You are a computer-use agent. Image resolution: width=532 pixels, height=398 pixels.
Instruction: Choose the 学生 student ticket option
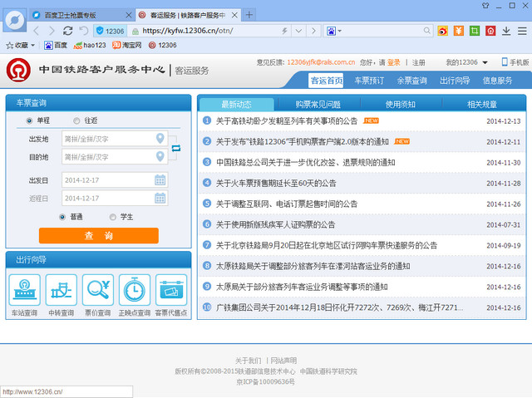(113, 217)
